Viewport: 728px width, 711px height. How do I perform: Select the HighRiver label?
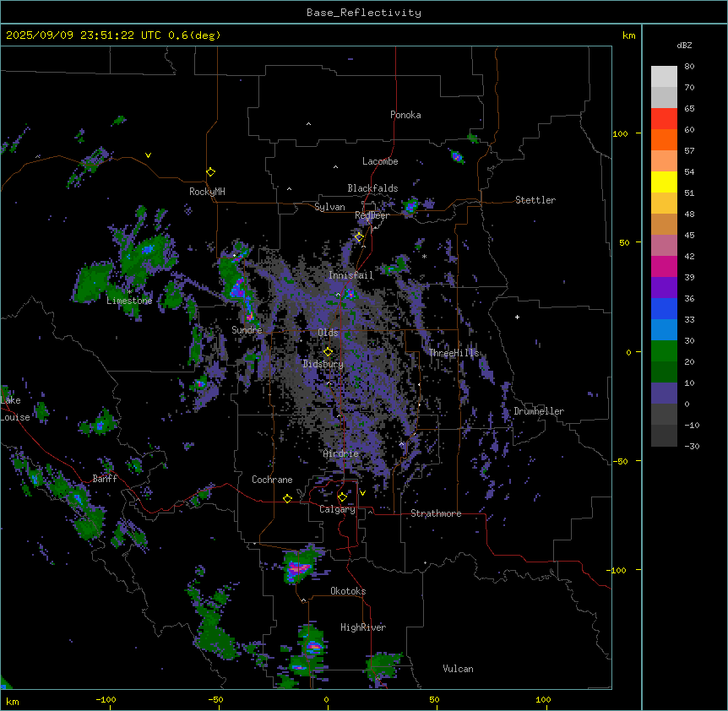click(363, 627)
